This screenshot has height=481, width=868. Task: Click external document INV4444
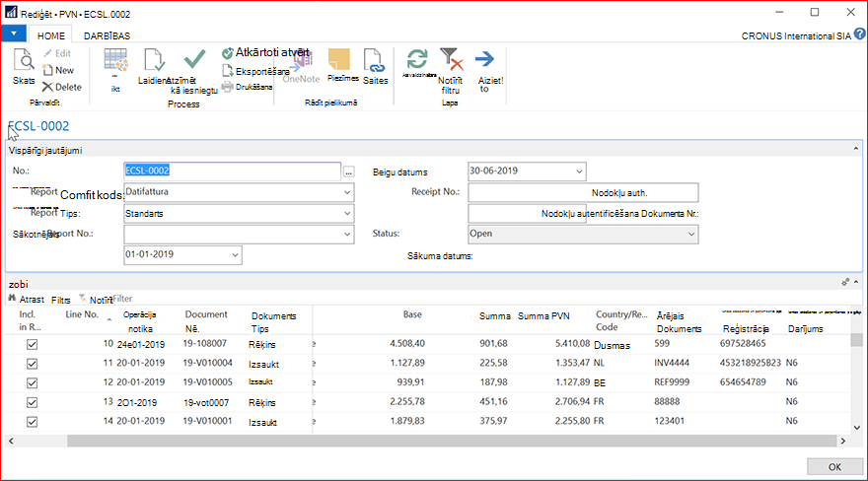672,363
